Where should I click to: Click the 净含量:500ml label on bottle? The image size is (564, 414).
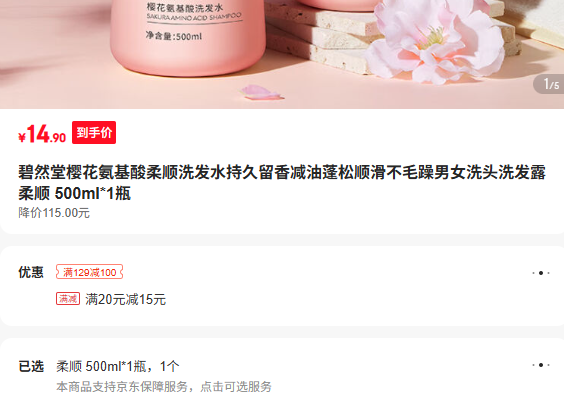coord(174,36)
